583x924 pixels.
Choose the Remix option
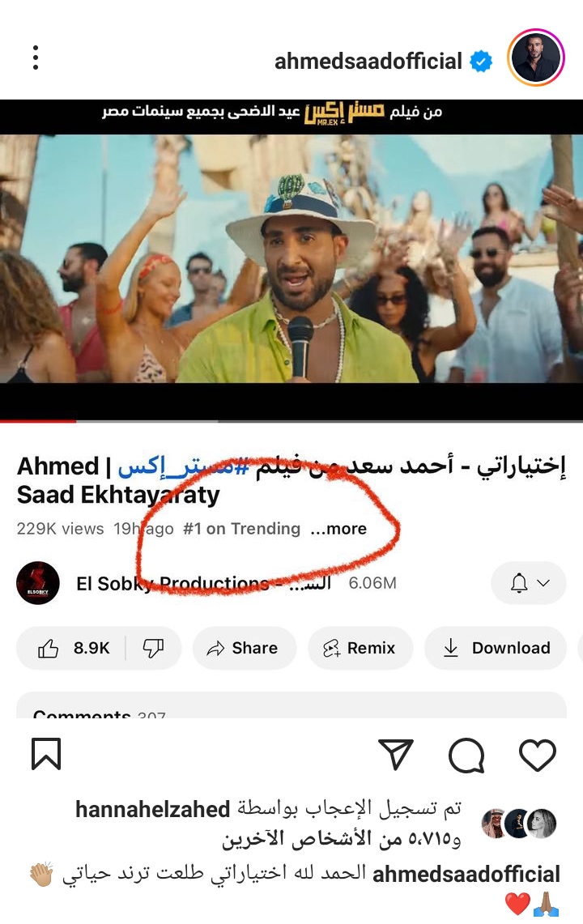360,648
